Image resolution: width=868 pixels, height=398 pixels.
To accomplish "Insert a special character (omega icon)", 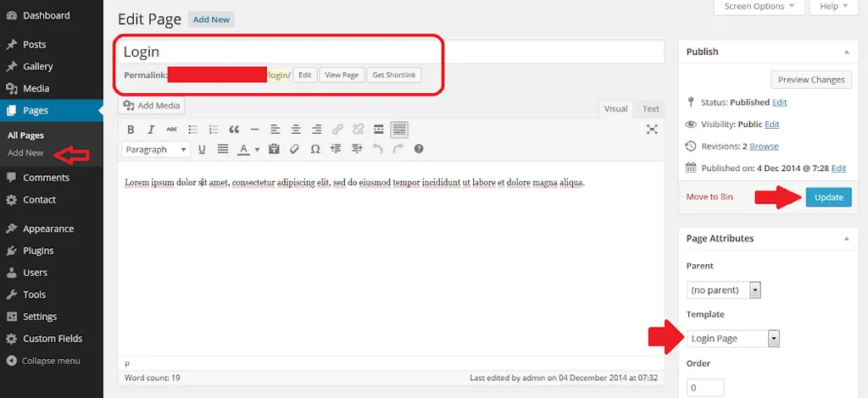I will [315, 149].
